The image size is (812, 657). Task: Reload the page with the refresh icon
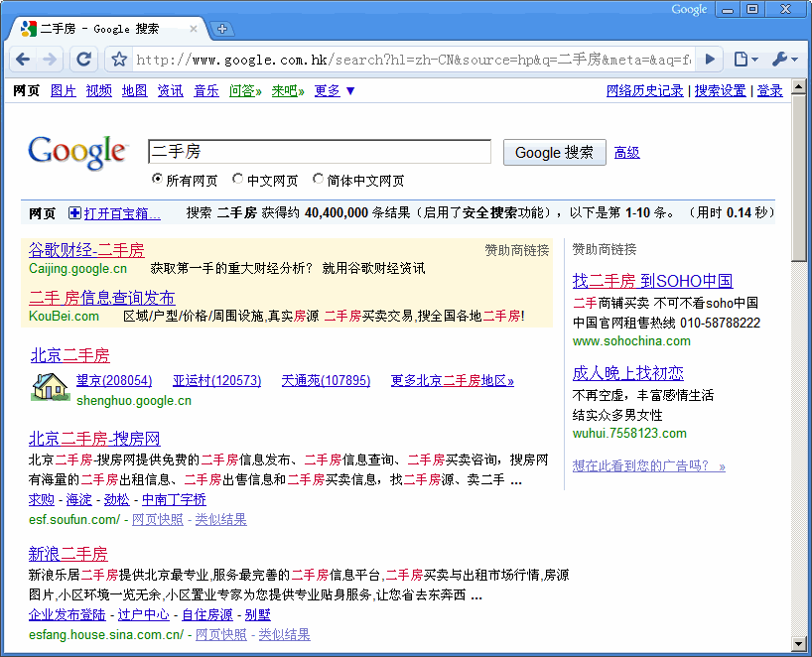pyautogui.click(x=84, y=60)
